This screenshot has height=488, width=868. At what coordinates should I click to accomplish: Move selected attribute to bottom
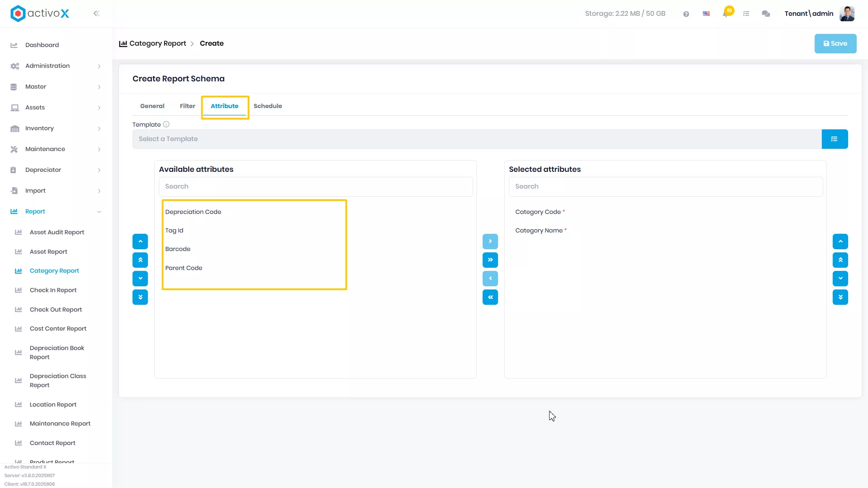tap(840, 297)
